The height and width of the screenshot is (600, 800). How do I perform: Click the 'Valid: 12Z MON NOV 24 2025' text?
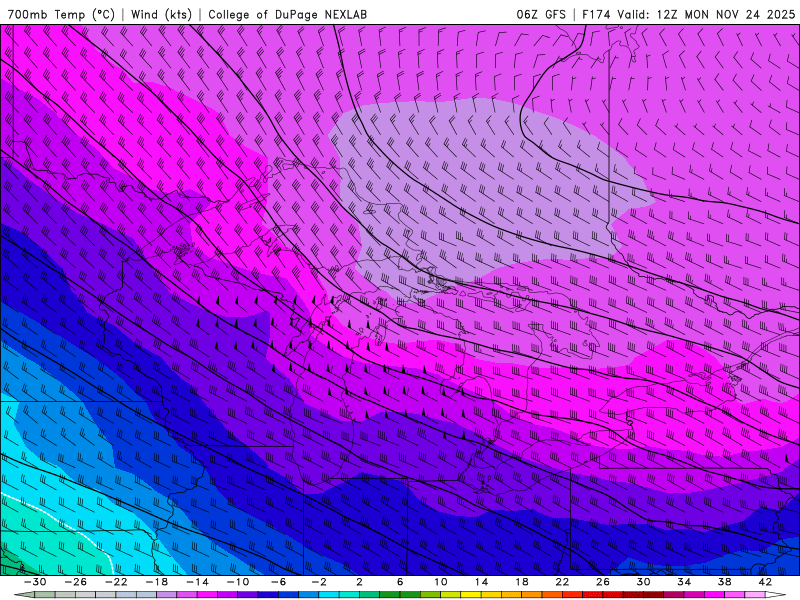[x=706, y=14]
